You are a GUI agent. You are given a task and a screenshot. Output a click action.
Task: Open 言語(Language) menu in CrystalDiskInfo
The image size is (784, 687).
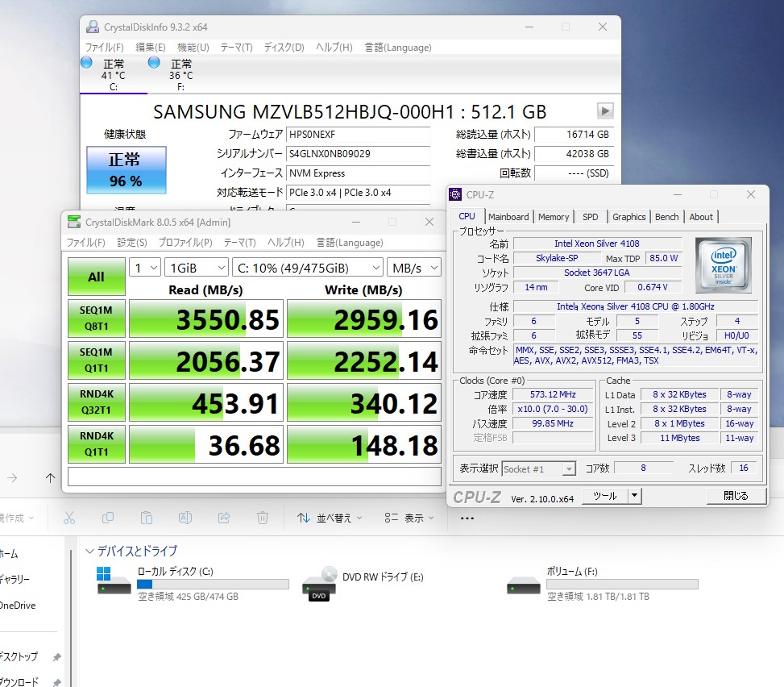pos(398,47)
